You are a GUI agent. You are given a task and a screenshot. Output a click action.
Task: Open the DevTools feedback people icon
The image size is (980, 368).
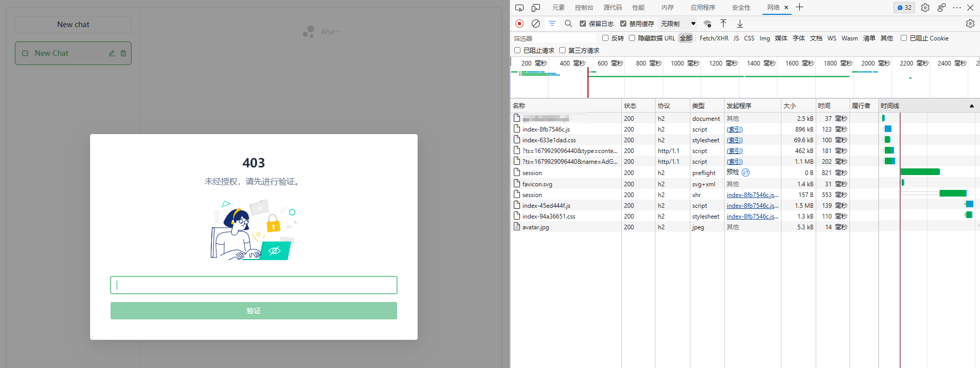click(942, 8)
